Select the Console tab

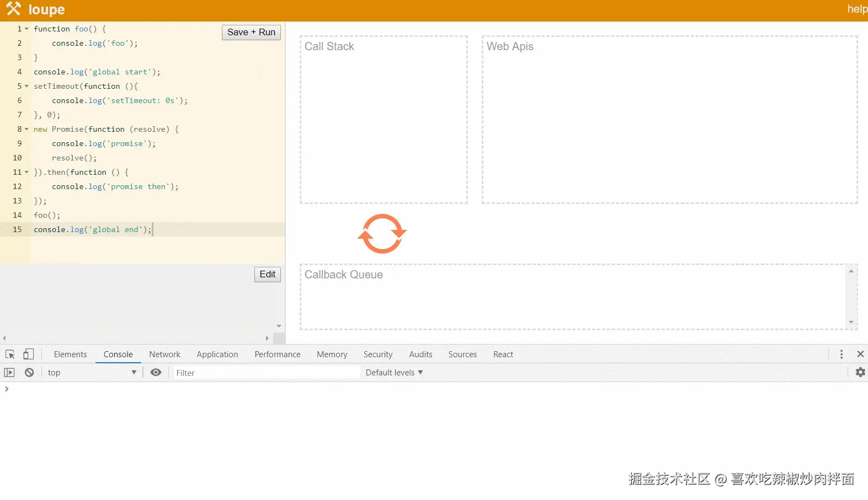click(118, 354)
